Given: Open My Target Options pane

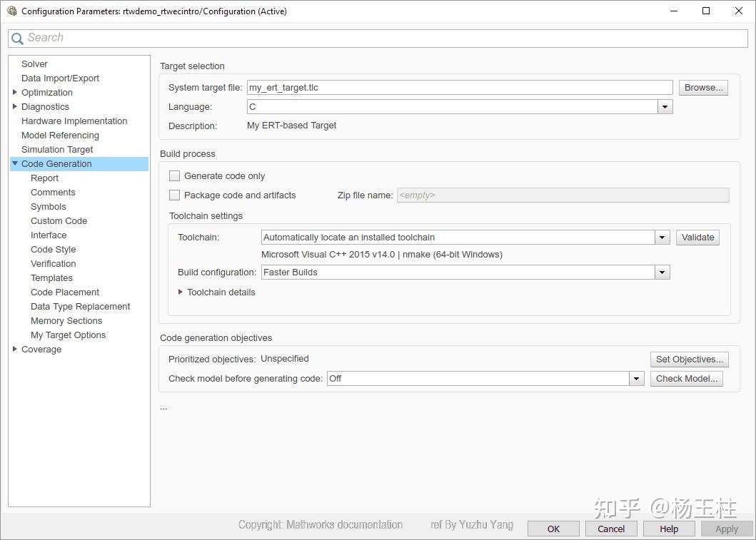Looking at the screenshot, I should (x=68, y=335).
